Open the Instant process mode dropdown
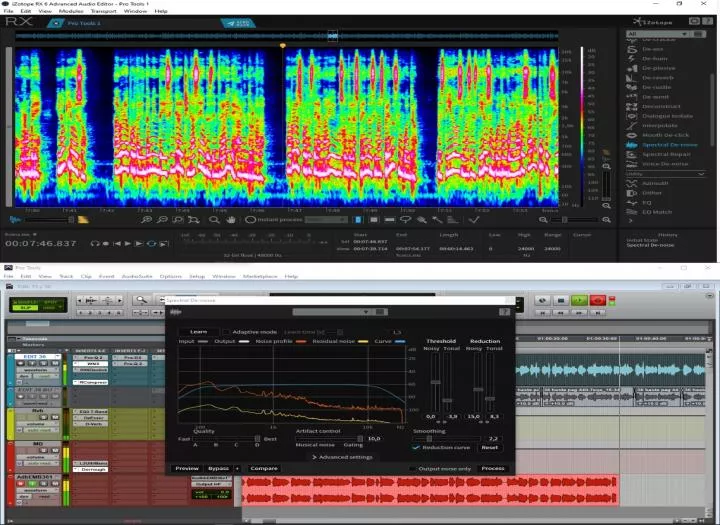Viewport: 720px width, 525px height. [x=326, y=220]
